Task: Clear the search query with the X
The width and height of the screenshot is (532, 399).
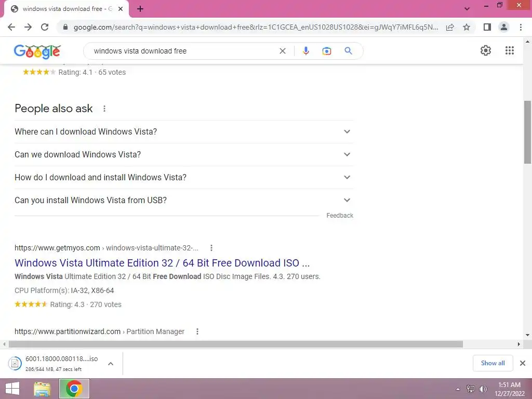Action: point(283,51)
